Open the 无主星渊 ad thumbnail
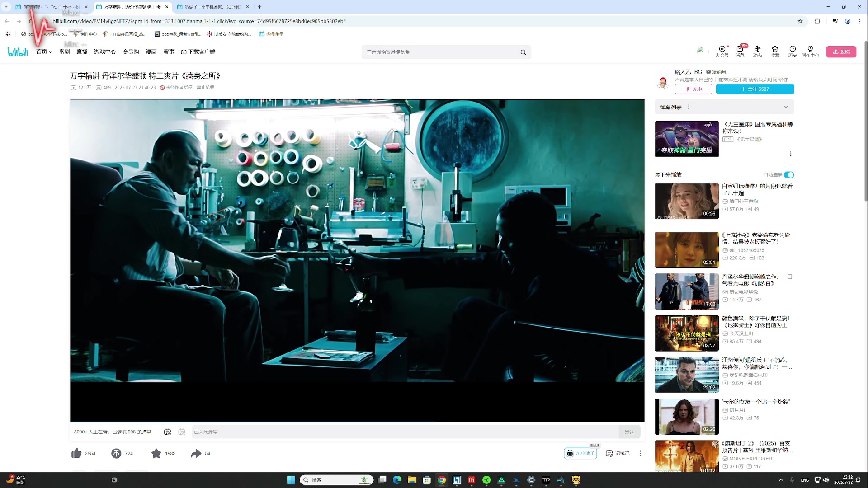Screen dimensions: 868x488 [687, 139]
